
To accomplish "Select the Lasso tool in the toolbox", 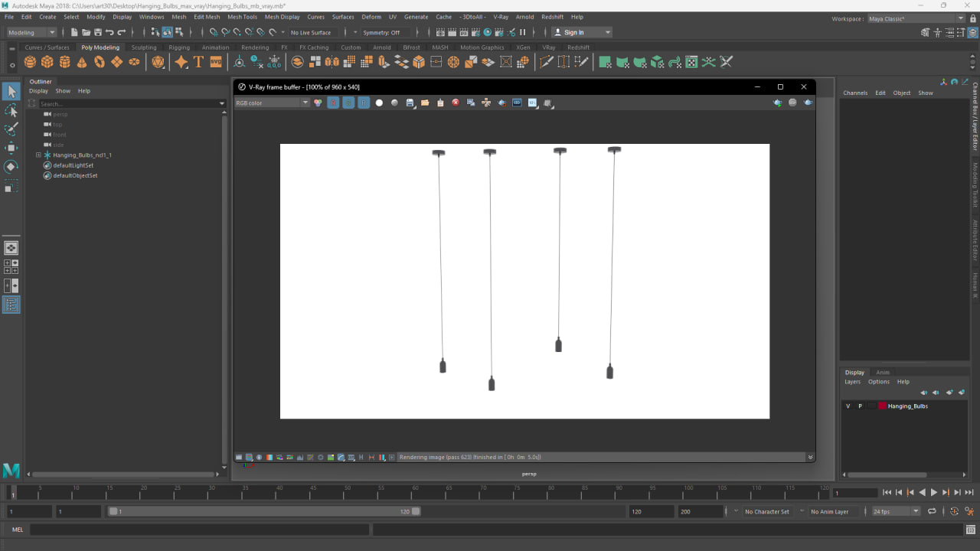I will pyautogui.click(x=11, y=110).
